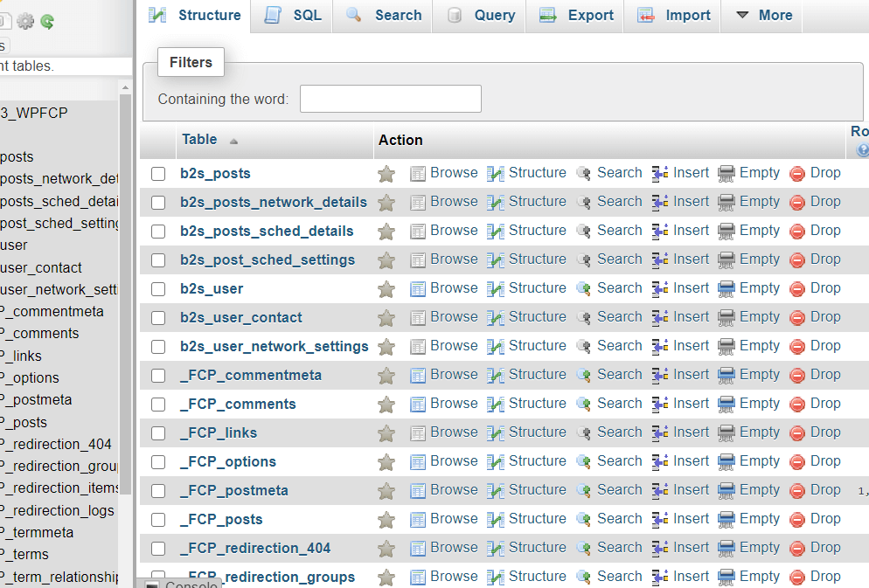
Task: Switch to the SQL tab
Action: coord(292,16)
